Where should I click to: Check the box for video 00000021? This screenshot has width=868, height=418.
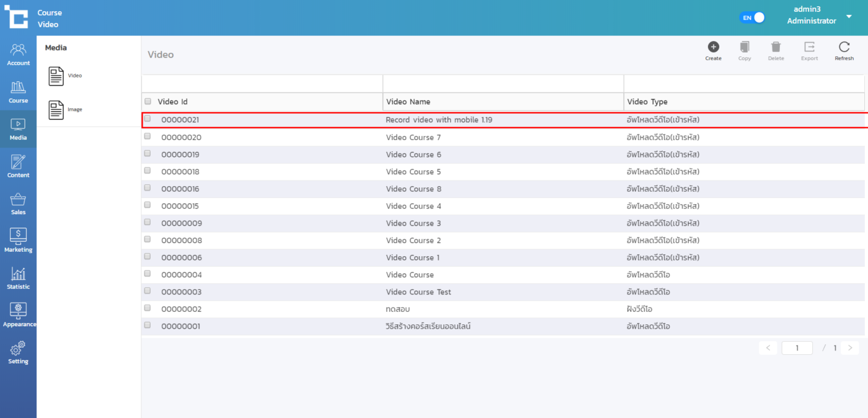tap(148, 118)
